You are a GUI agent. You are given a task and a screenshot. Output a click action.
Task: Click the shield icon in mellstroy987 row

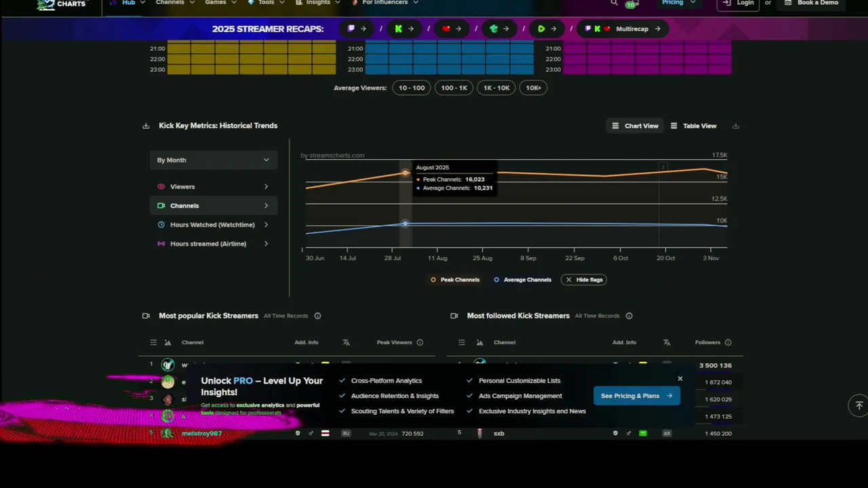[x=297, y=433]
